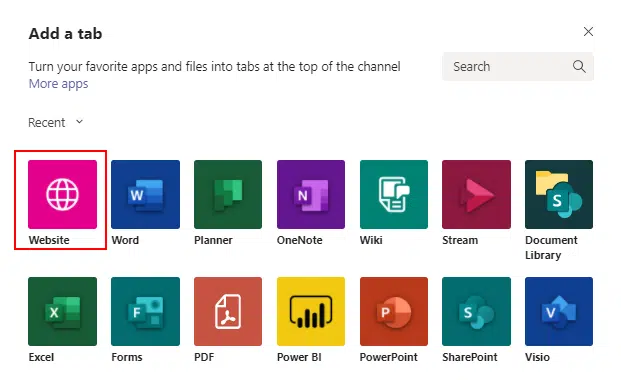
Task: Choose the Planner app icon
Action: 228,194
